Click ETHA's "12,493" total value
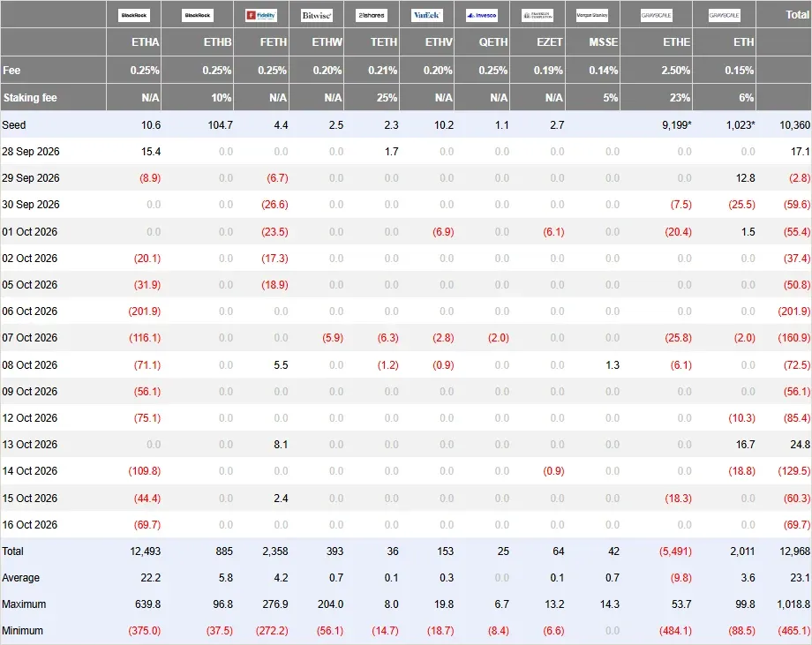 (x=146, y=551)
